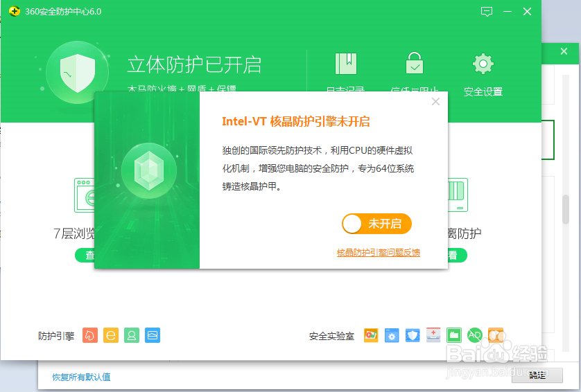Click the green view button under 7层浏览
This screenshot has height=392, width=581.
click(85, 255)
